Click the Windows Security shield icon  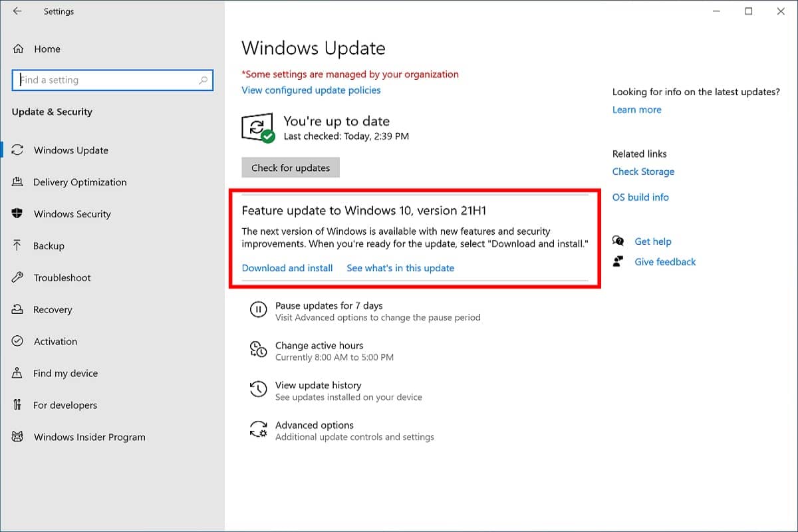pyautogui.click(x=18, y=213)
